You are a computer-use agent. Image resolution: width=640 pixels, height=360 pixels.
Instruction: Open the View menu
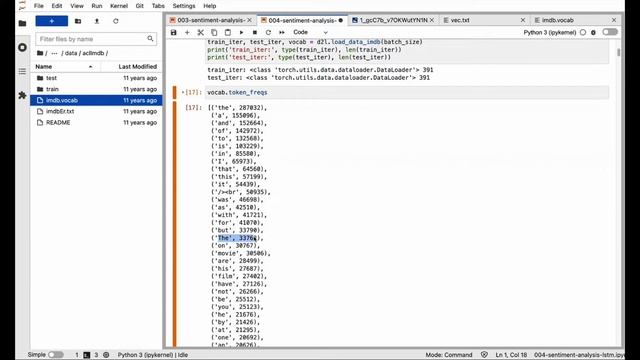click(x=77, y=6)
